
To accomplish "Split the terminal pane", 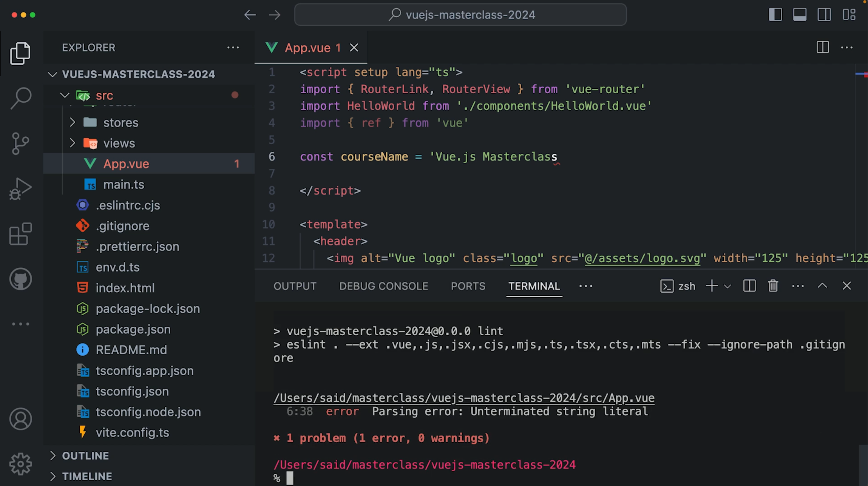I will pos(749,286).
